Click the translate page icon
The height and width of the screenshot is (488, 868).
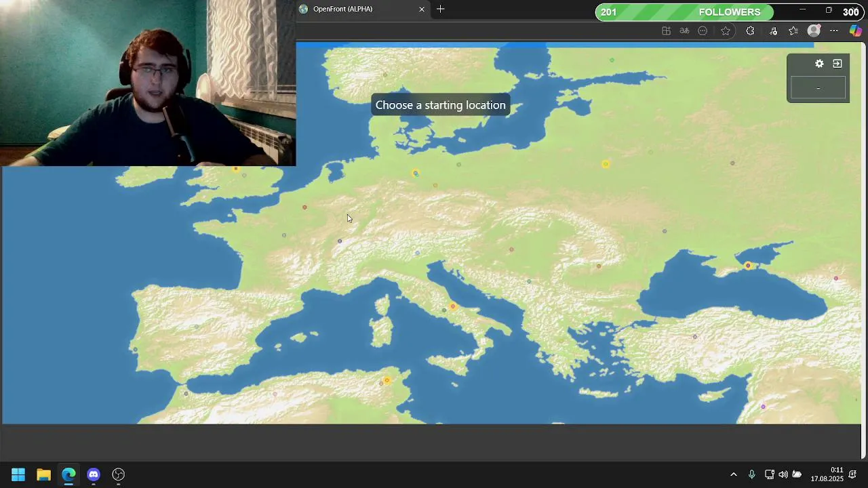tap(684, 30)
